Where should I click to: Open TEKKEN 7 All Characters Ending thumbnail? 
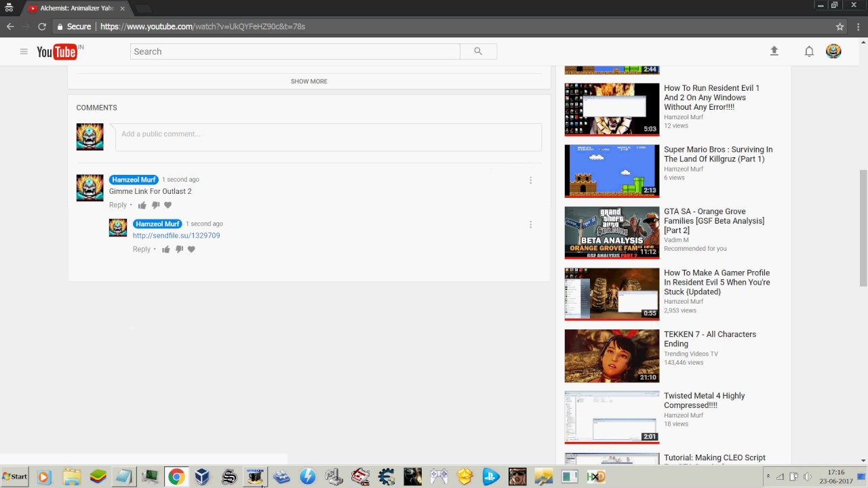pos(612,356)
